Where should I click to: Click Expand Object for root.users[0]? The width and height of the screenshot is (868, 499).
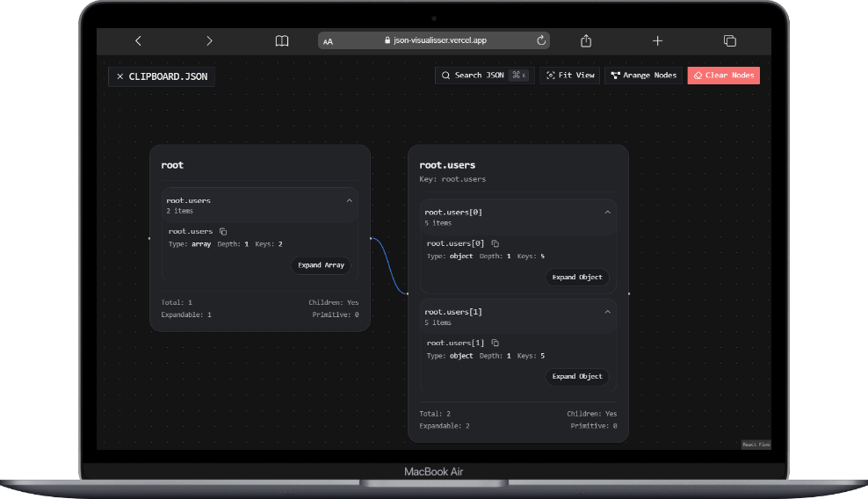point(577,278)
